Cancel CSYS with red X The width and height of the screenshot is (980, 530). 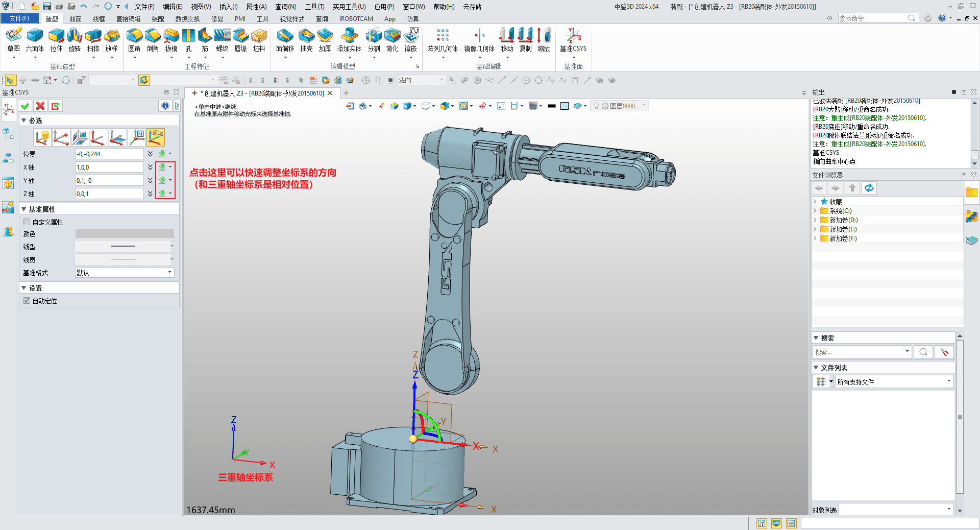click(40, 106)
